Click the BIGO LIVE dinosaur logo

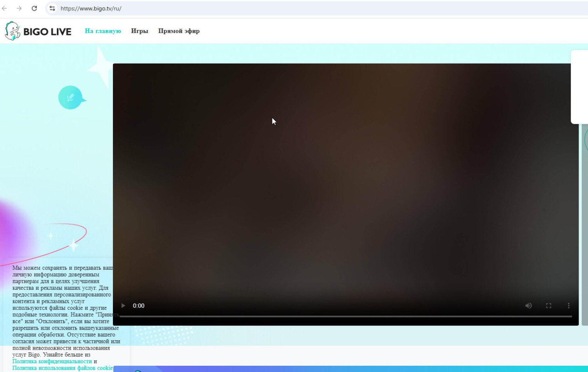tap(13, 31)
